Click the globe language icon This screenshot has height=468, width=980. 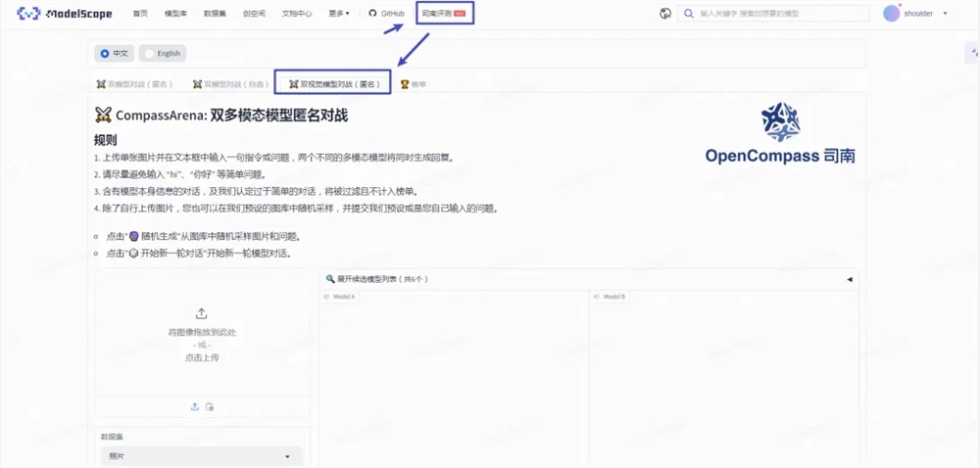click(x=665, y=14)
